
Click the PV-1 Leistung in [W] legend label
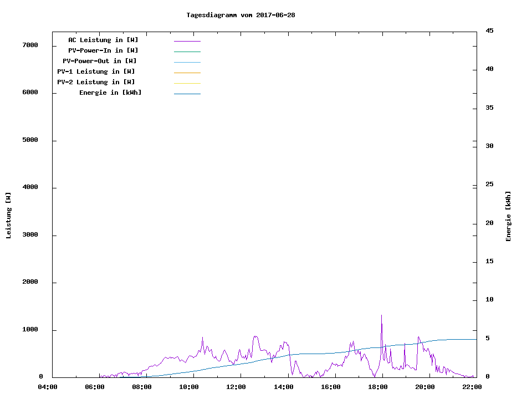coord(96,71)
